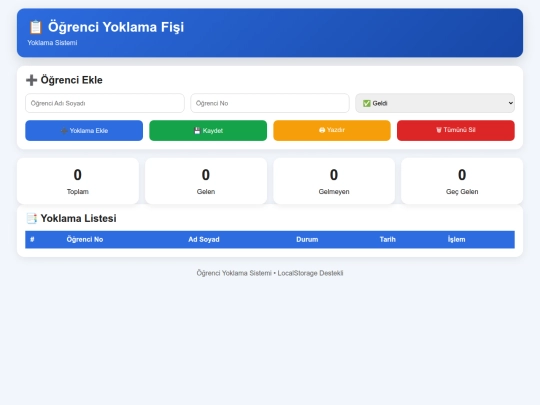Click the plus icon on Yoklama Ekle
This screenshot has height=405, width=540.
click(64, 131)
